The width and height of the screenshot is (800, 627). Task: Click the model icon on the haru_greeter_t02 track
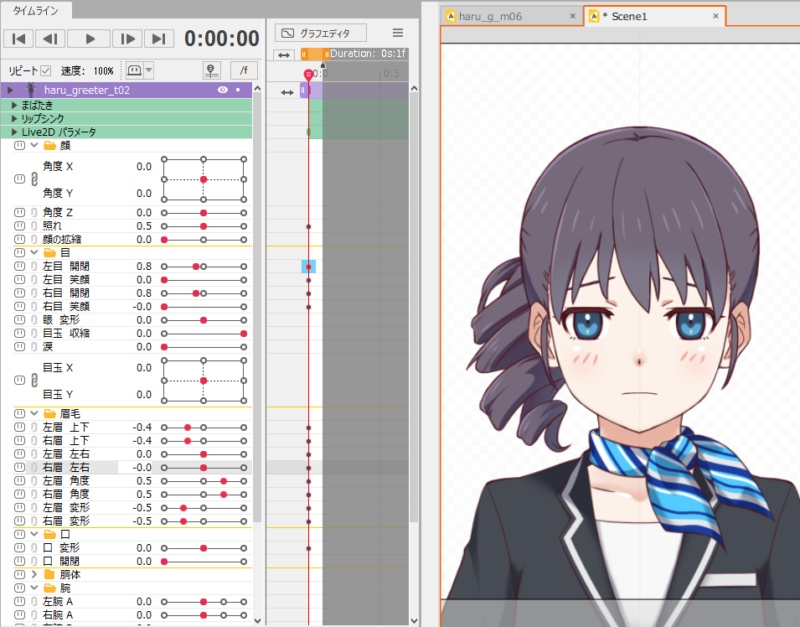point(31,90)
